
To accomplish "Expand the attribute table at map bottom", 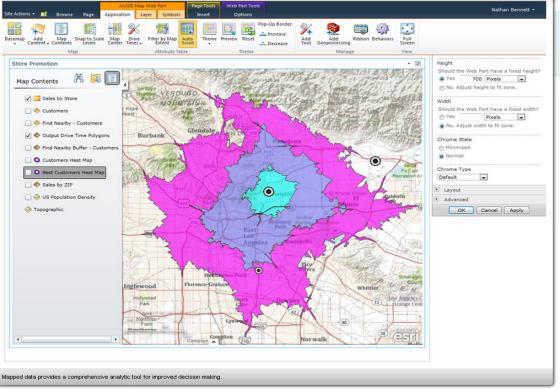I will (x=214, y=342).
